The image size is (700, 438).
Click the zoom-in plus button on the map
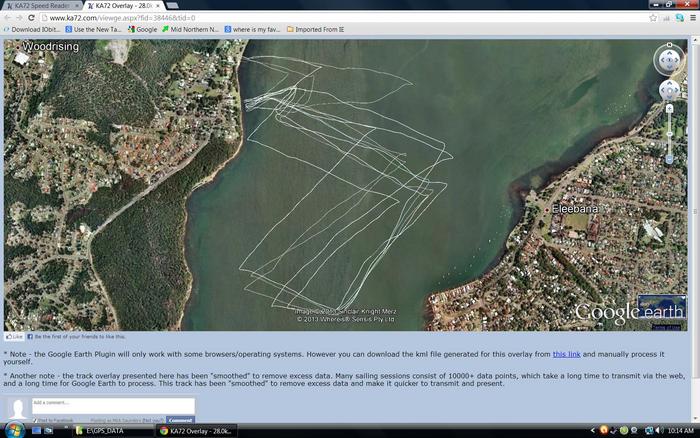(x=669, y=108)
